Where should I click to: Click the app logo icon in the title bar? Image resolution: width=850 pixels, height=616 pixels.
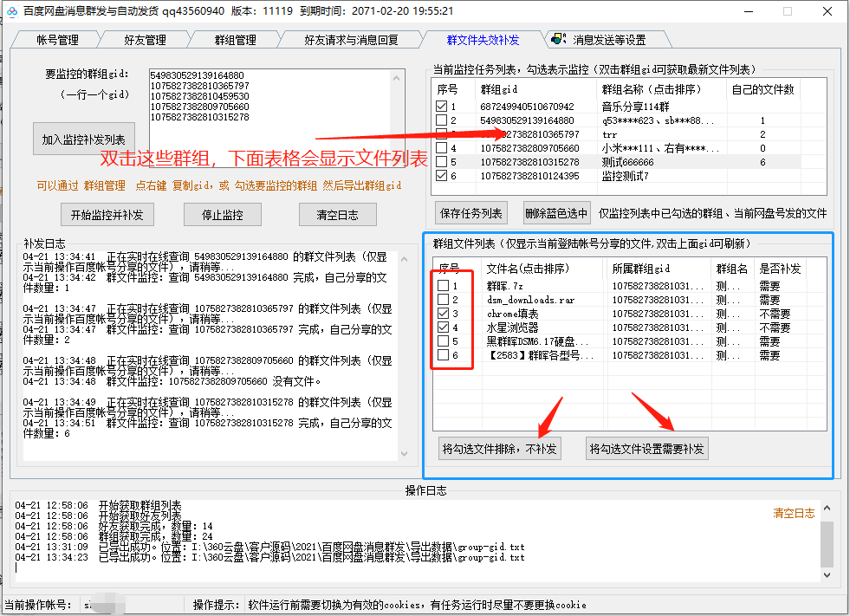pos(11,11)
